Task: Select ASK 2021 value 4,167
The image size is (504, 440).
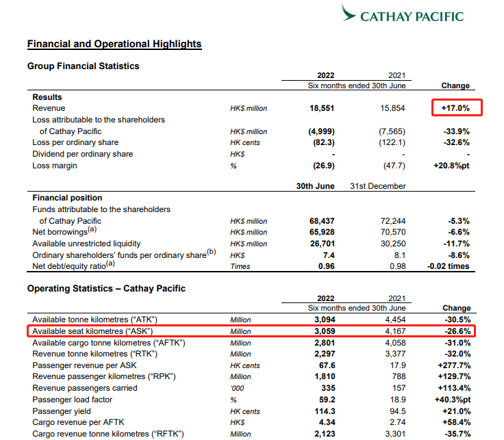Action: click(395, 331)
